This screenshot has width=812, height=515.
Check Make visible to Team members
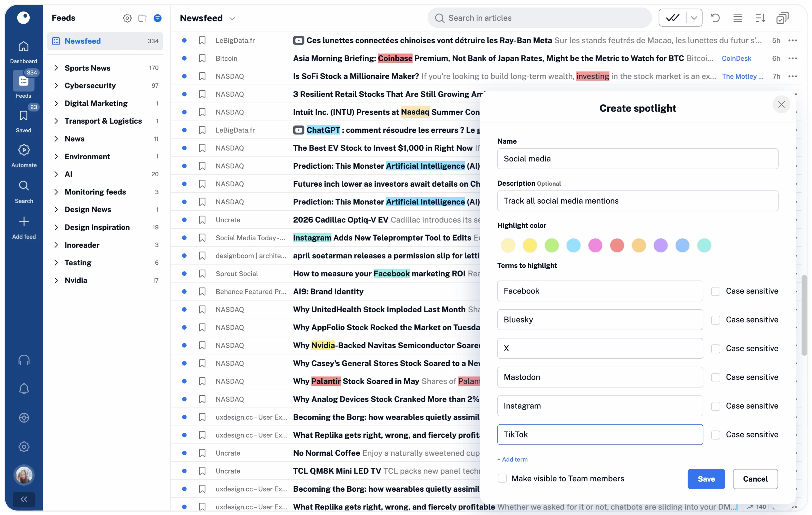(x=502, y=478)
